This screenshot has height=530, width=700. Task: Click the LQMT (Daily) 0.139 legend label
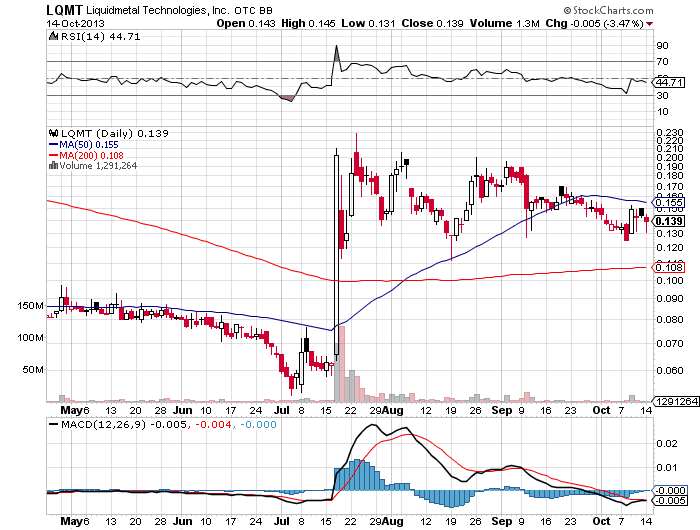[115, 134]
